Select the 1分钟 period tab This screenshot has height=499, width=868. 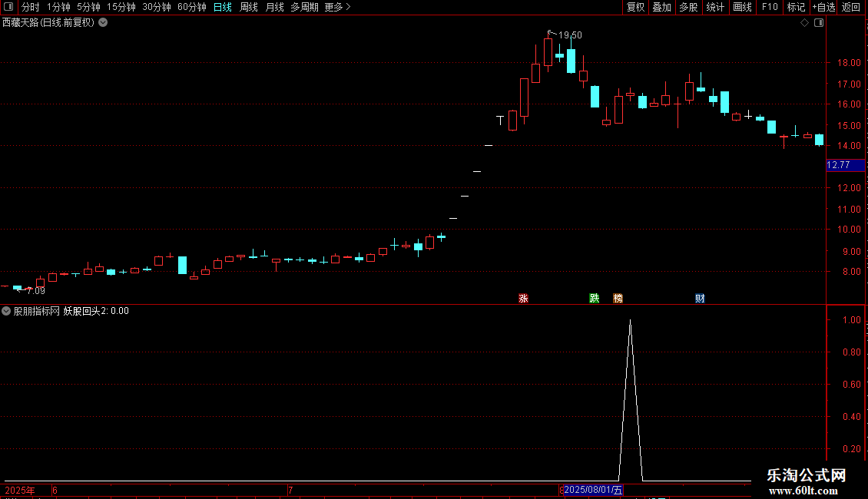58,7
